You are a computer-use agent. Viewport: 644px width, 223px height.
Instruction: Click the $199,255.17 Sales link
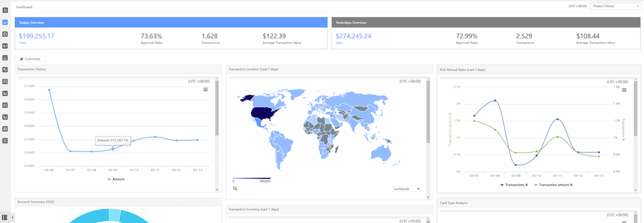[36, 36]
